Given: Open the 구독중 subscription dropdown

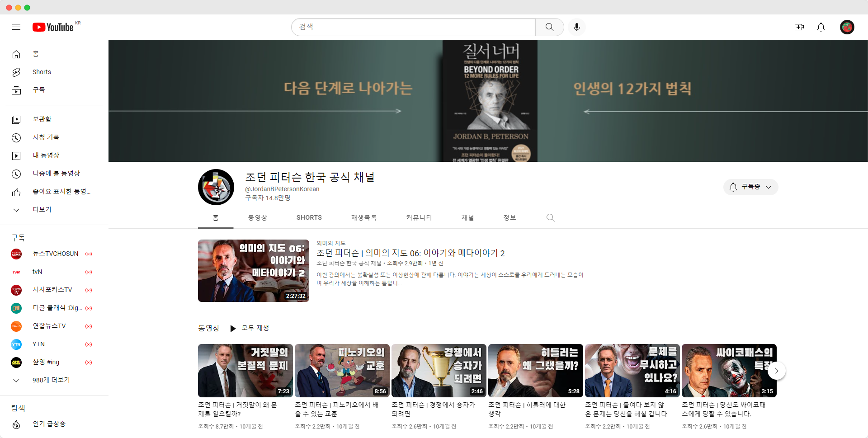Looking at the screenshot, I should pos(750,187).
